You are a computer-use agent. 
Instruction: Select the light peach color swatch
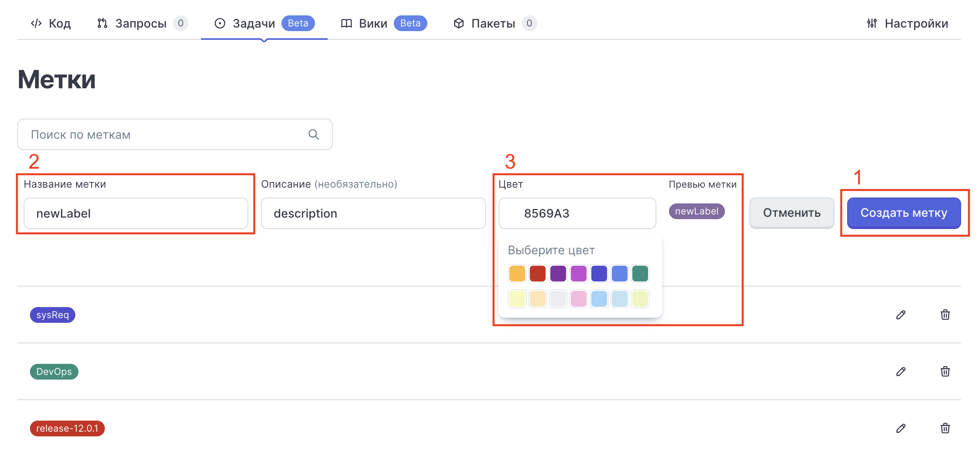click(x=538, y=299)
